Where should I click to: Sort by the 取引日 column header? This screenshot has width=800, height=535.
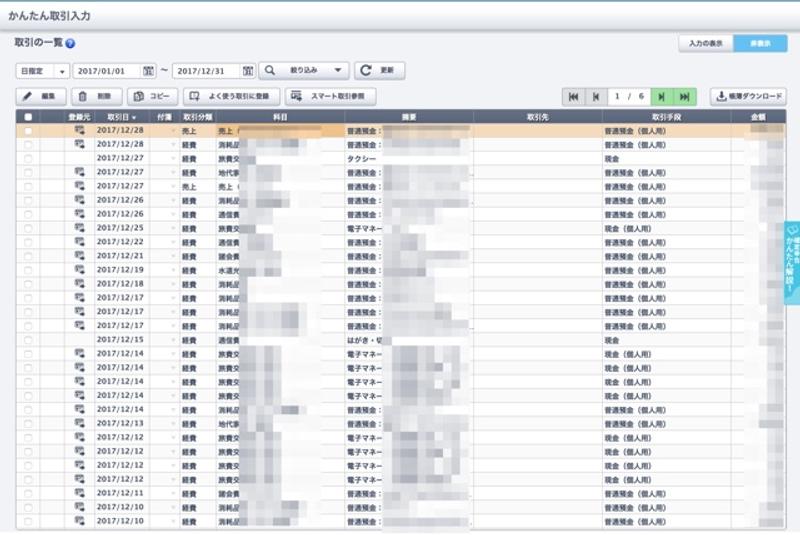pyautogui.click(x=120, y=117)
